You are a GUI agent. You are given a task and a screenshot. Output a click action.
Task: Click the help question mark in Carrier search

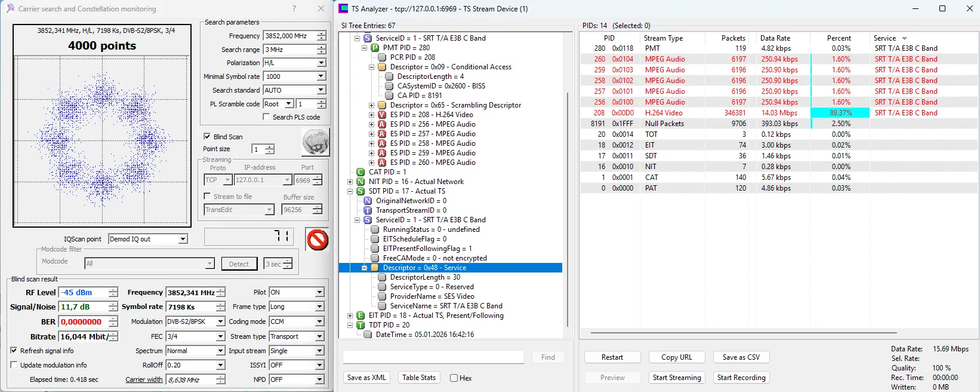pyautogui.click(x=294, y=8)
